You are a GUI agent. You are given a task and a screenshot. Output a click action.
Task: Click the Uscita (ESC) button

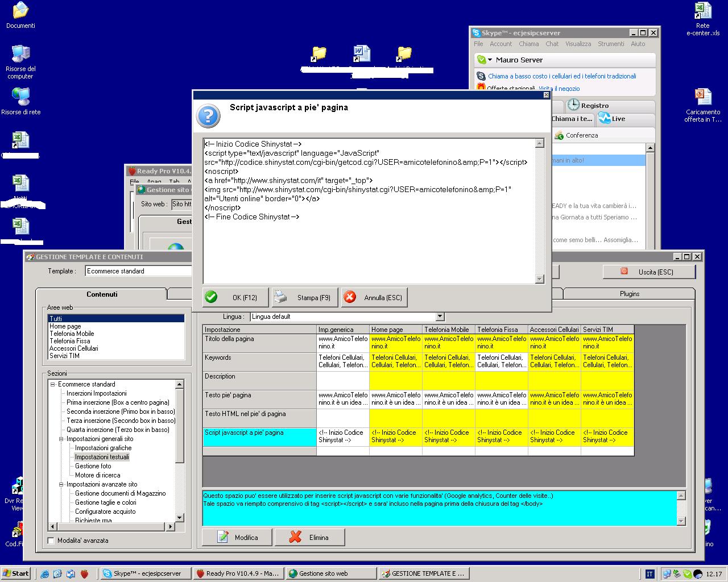(x=648, y=272)
